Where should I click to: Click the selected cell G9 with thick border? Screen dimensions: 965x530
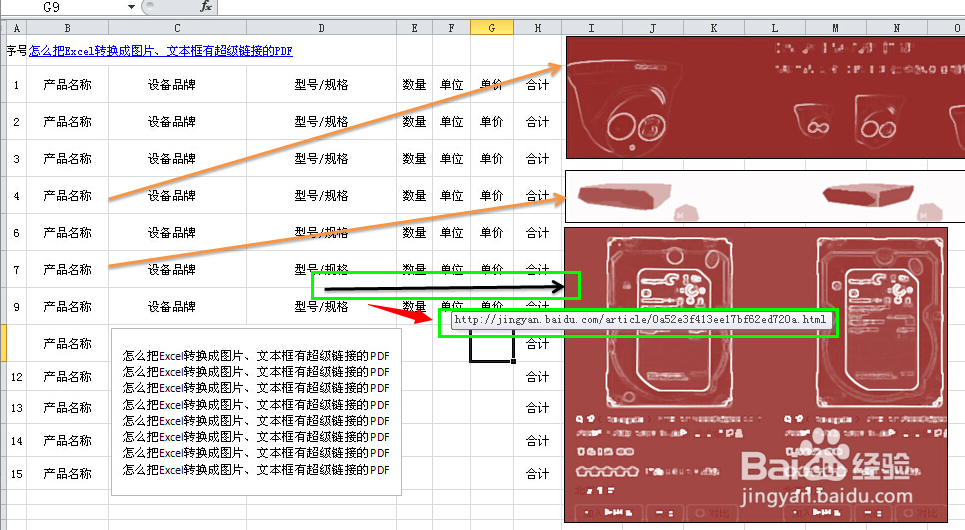[x=492, y=343]
